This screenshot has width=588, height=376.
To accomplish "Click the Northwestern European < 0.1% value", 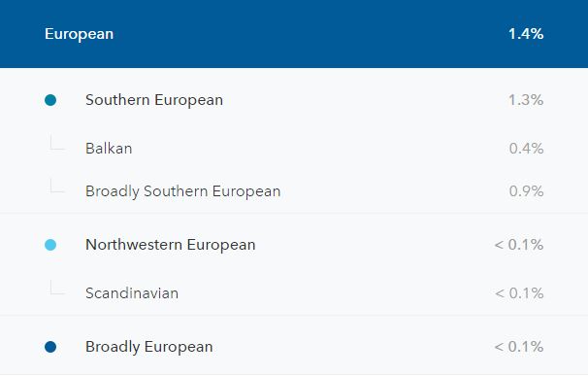I will click(x=519, y=245).
